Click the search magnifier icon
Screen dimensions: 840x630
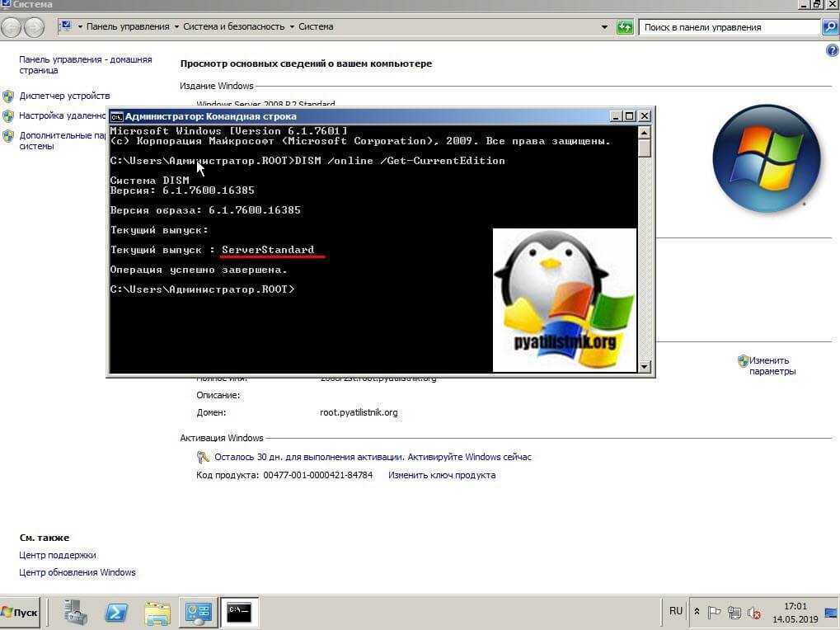[x=830, y=27]
